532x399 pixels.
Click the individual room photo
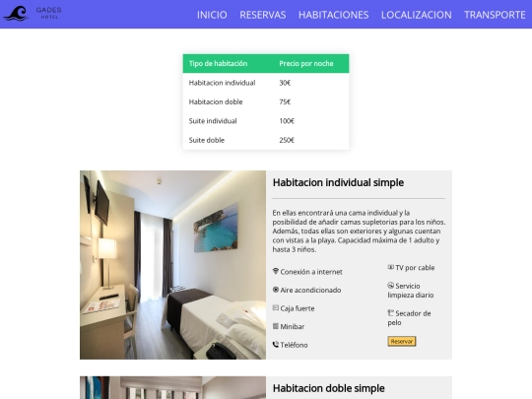(x=173, y=265)
